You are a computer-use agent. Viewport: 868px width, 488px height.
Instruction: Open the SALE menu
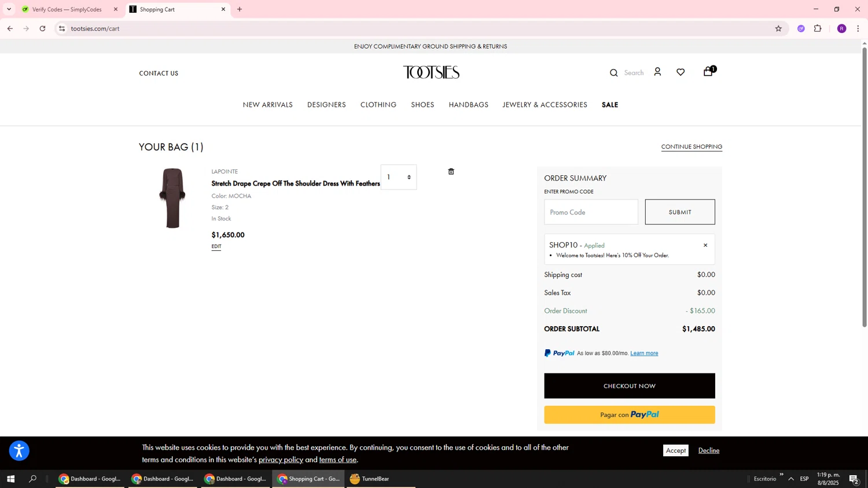click(x=610, y=105)
